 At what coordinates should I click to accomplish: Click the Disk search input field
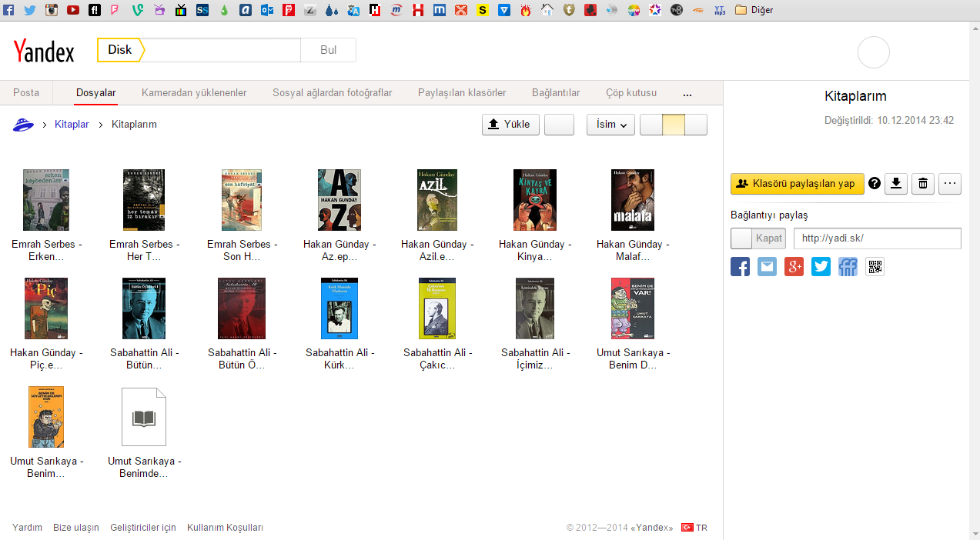[x=222, y=50]
